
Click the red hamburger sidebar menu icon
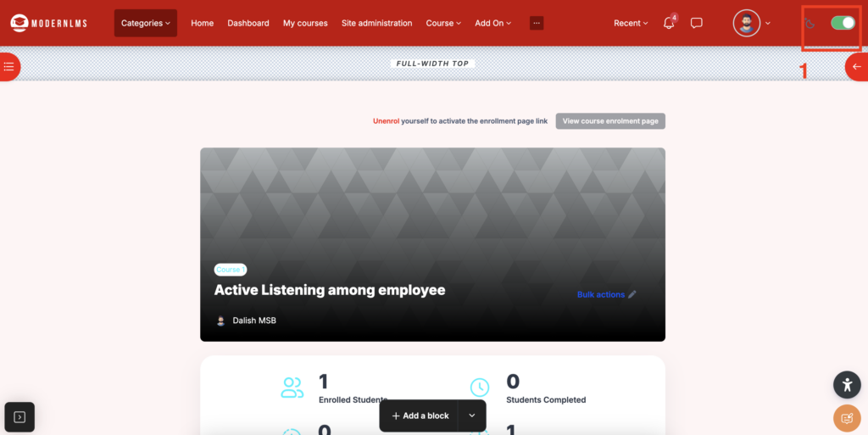(8, 66)
